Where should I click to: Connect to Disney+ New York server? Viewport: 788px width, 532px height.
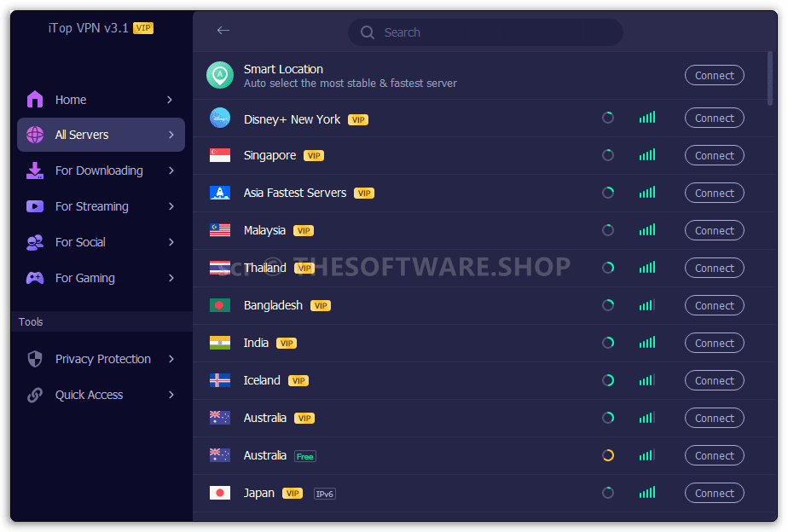coord(714,118)
